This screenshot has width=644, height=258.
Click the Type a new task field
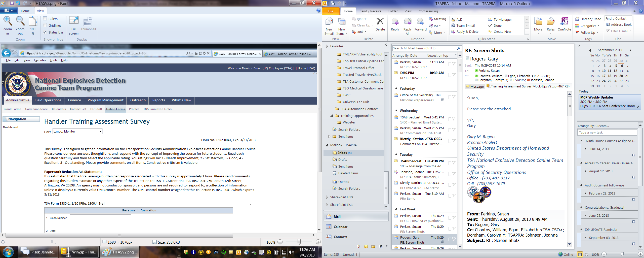point(607,133)
